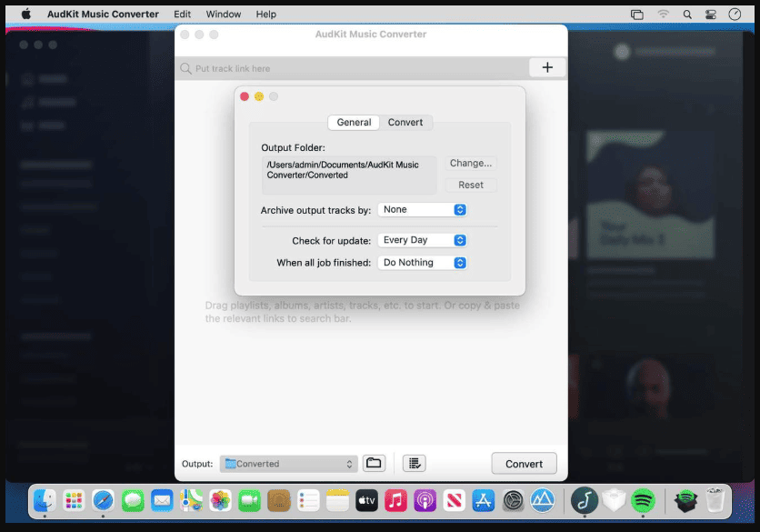Image resolution: width=760 pixels, height=532 pixels.
Task: Open the Help menu
Action: pos(266,14)
